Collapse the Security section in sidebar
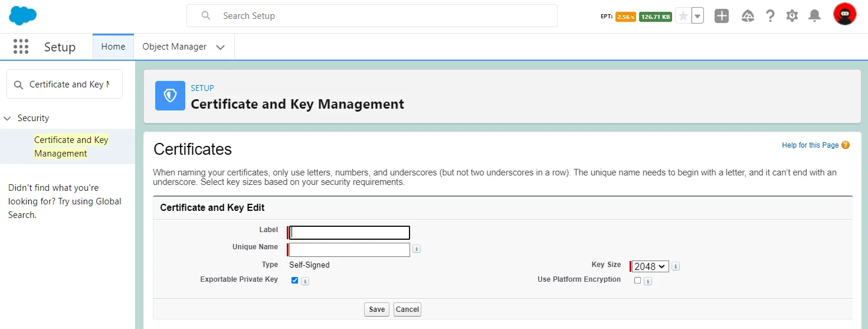The height and width of the screenshot is (329, 868). click(8, 118)
